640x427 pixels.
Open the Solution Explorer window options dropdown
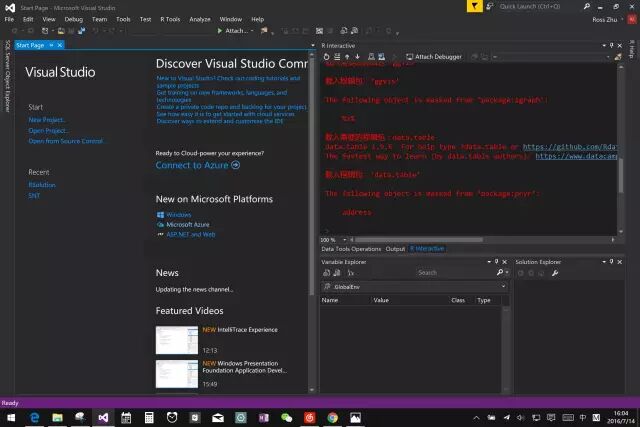pyautogui.click(x=604, y=262)
